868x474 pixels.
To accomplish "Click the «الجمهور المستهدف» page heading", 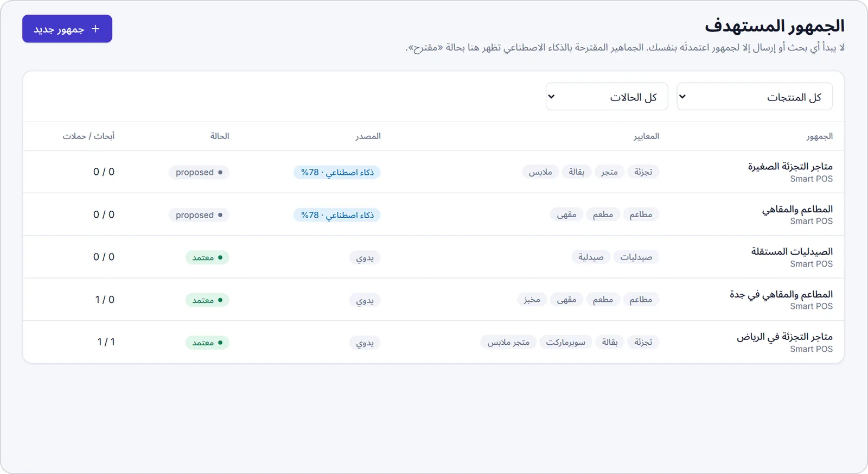I will coord(775,26).
